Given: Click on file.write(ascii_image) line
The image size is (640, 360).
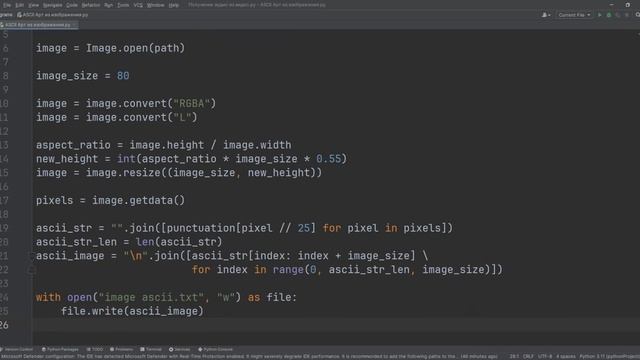Looking at the screenshot, I should [x=132, y=311].
